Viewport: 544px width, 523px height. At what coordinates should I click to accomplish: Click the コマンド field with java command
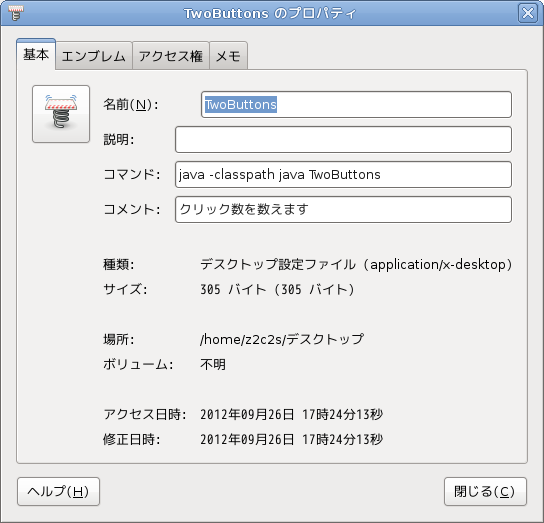[343, 175]
